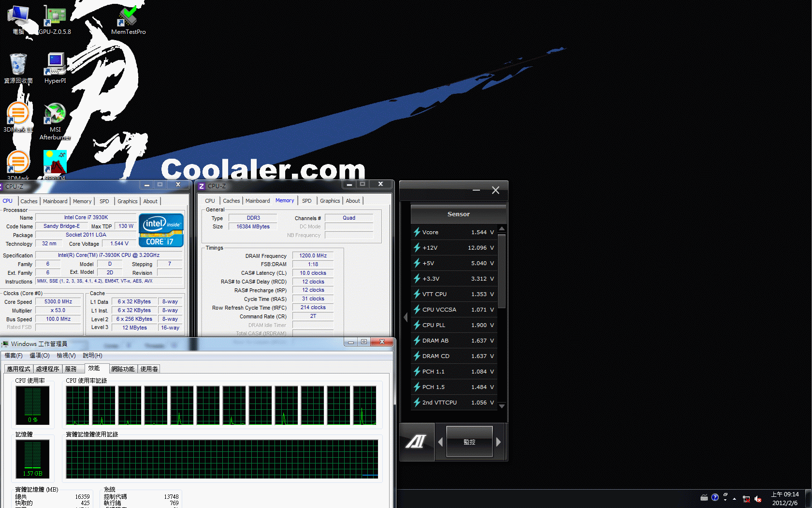This screenshot has height=508, width=812.
Task: Click the Core Voltage value 1.544 V
Action: (x=119, y=243)
